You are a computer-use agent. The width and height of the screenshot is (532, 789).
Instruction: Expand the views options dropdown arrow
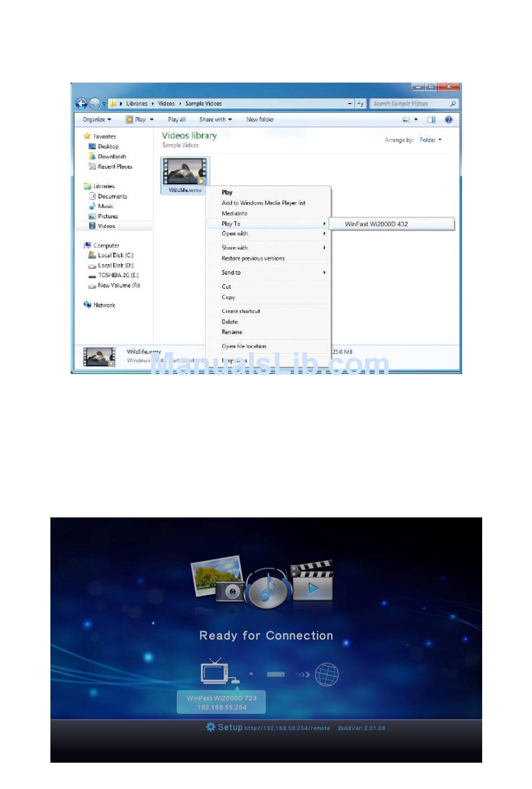[416, 120]
